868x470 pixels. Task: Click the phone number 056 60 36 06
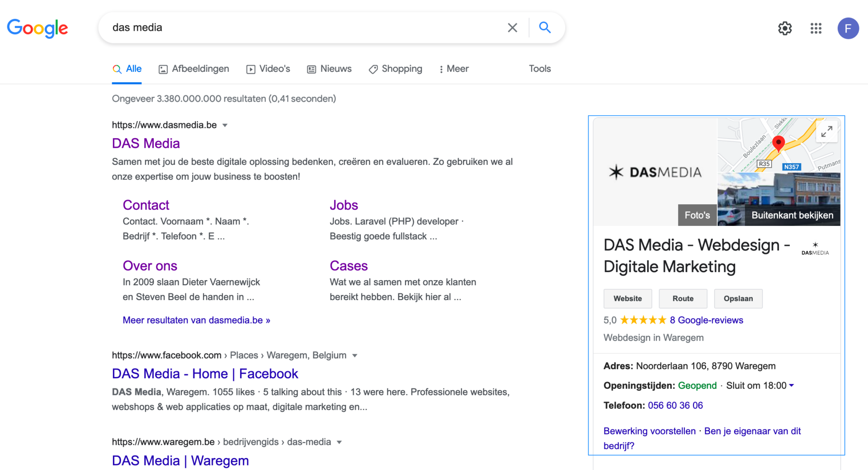(x=675, y=406)
